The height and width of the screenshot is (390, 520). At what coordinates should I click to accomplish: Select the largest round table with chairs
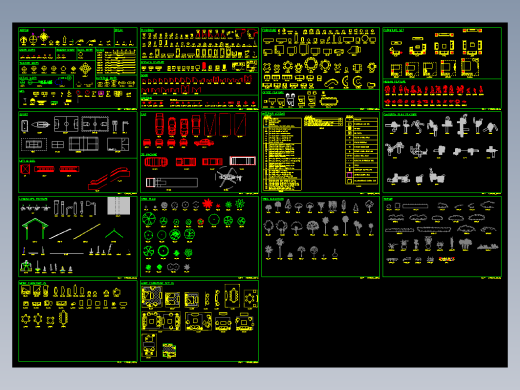coord(311,64)
